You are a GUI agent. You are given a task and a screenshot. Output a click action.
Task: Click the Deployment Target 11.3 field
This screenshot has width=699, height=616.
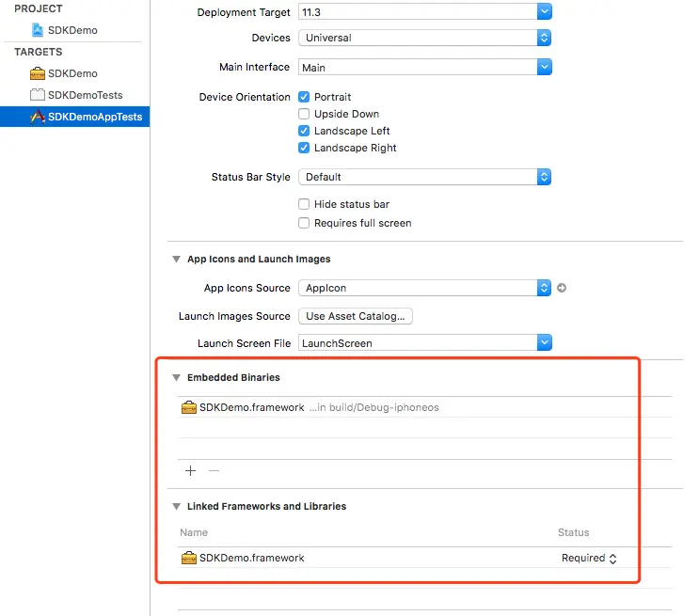[x=418, y=12]
